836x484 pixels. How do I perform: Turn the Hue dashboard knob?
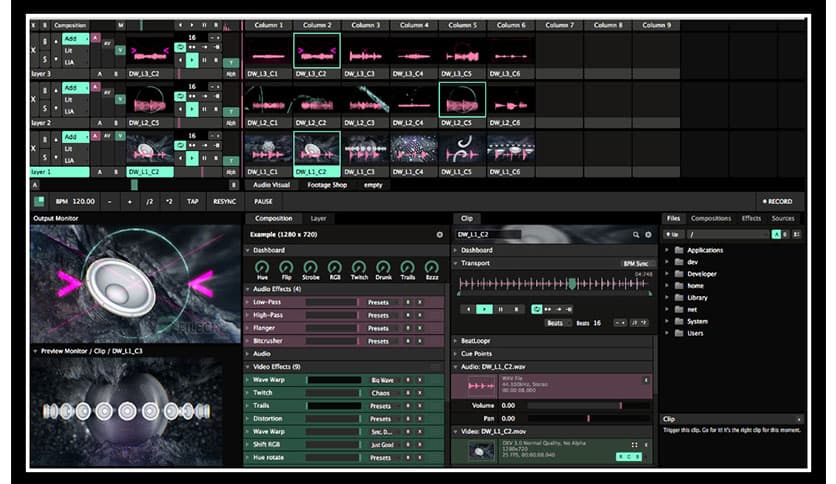(262, 267)
